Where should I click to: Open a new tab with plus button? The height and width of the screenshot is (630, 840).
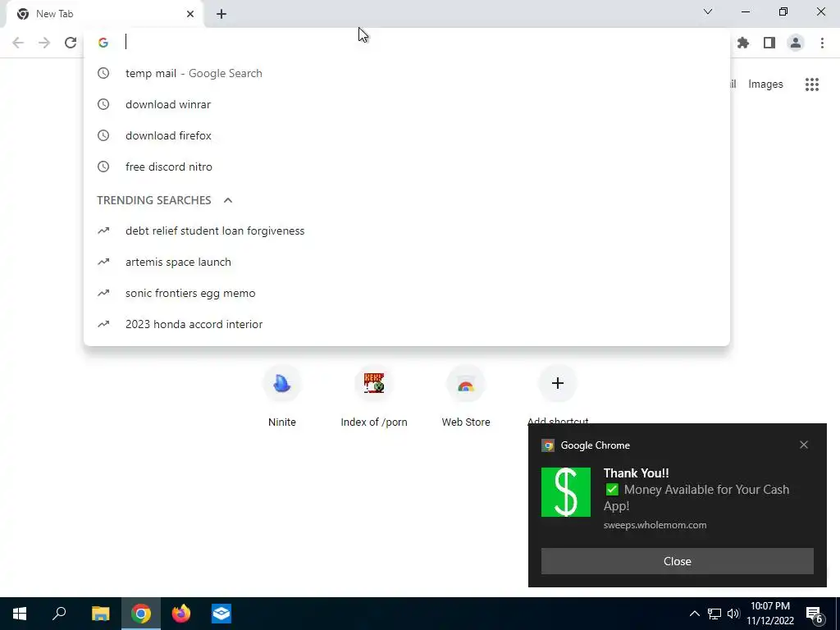[221, 14]
